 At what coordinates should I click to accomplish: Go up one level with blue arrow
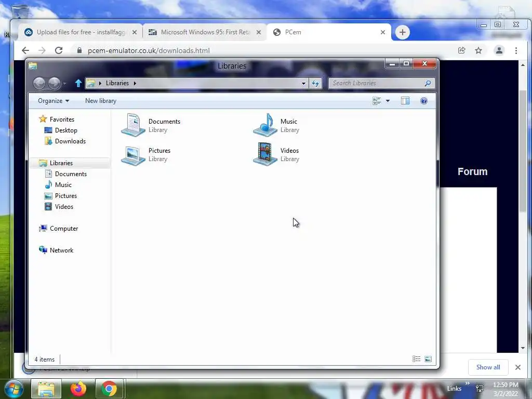pos(78,83)
